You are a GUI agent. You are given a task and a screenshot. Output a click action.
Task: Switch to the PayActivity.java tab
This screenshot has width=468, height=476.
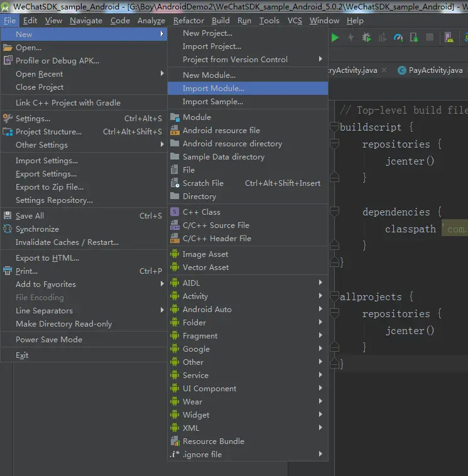pos(431,70)
